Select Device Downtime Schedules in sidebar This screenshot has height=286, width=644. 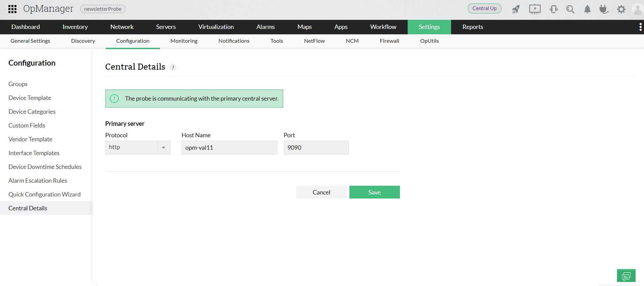[x=45, y=167]
